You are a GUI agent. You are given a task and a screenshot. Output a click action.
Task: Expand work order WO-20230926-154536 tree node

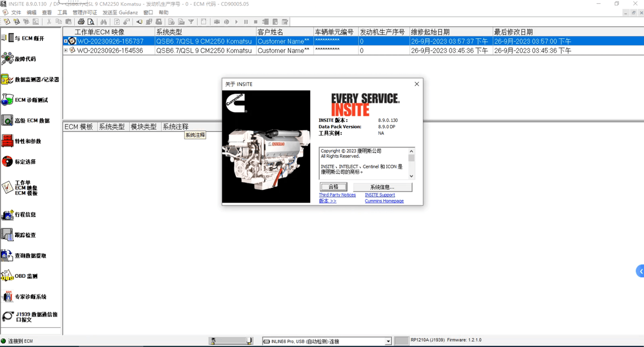[66, 50]
